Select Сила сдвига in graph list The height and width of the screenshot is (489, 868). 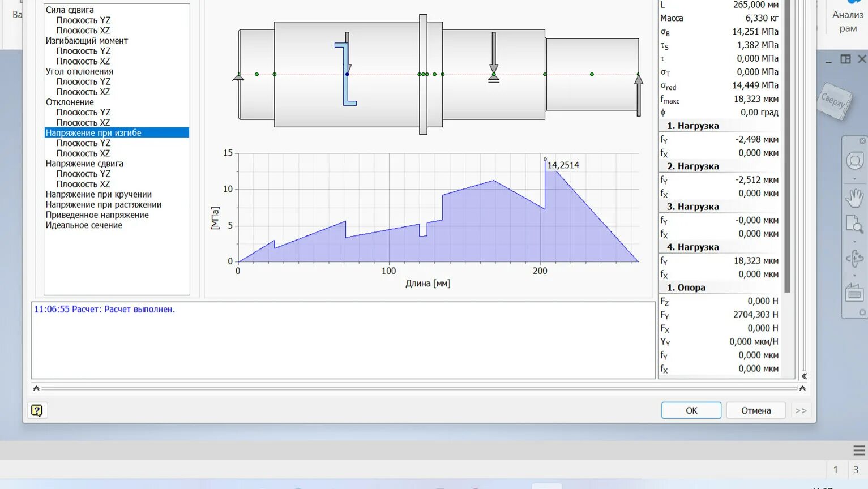70,10
